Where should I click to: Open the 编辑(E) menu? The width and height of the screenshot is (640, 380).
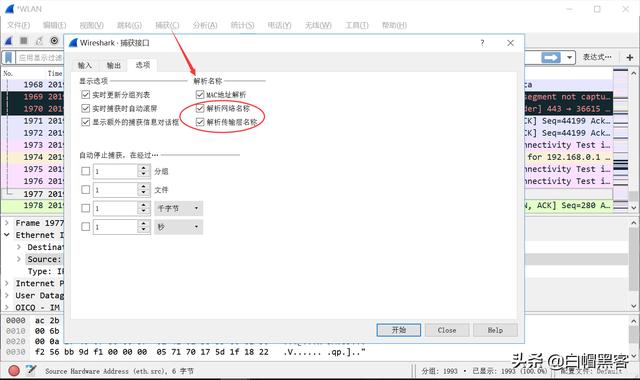pyautogui.click(x=54, y=25)
